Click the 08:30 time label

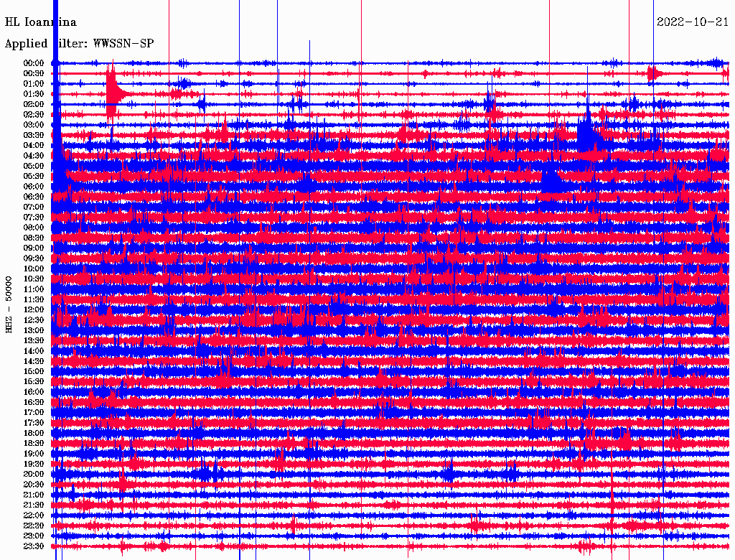pyautogui.click(x=34, y=238)
